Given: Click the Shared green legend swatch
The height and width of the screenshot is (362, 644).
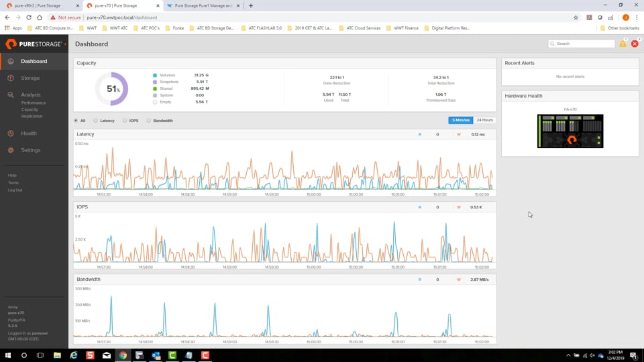Looking at the screenshot, I should [x=155, y=88].
